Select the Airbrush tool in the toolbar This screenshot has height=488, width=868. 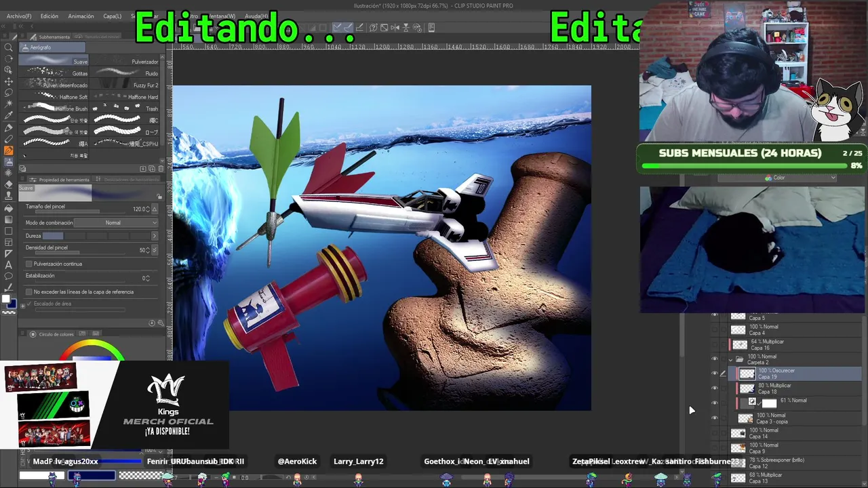(x=9, y=161)
